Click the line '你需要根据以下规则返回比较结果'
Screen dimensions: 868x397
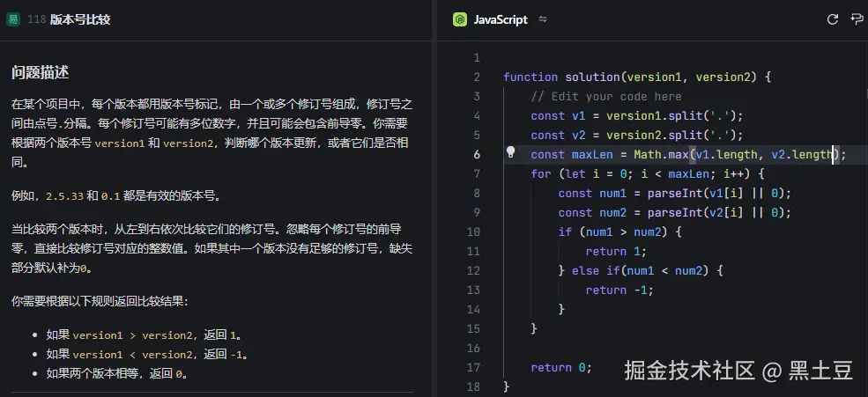(100, 302)
